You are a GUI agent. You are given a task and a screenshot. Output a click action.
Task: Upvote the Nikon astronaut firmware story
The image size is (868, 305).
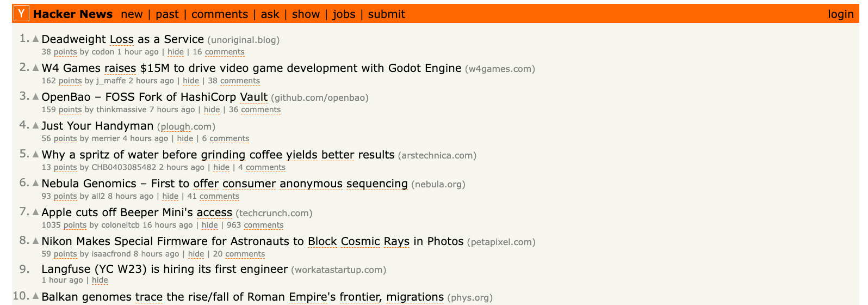point(35,241)
